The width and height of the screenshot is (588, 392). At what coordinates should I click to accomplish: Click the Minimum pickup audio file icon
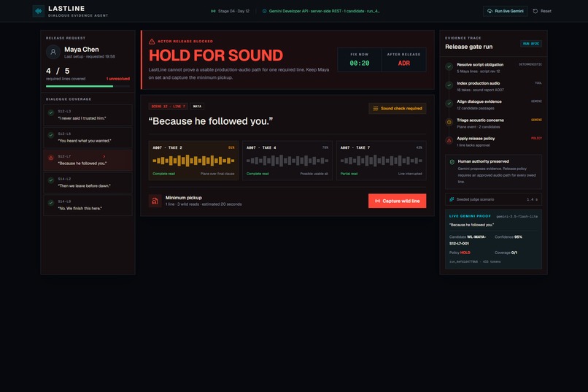(x=155, y=201)
